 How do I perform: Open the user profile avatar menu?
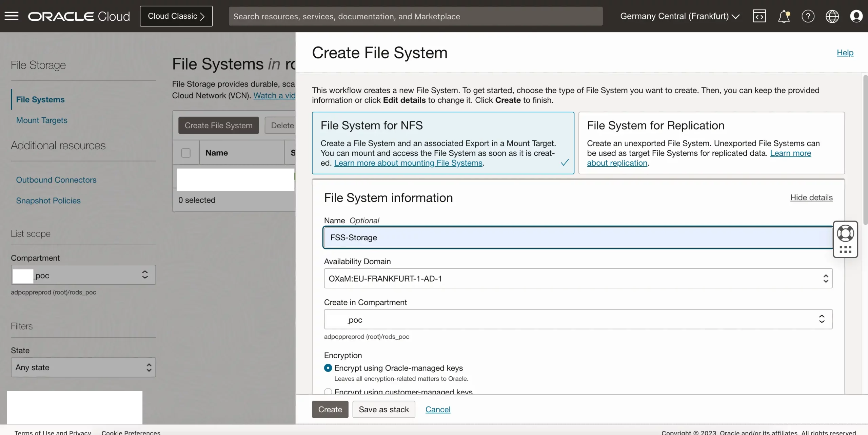tap(856, 16)
